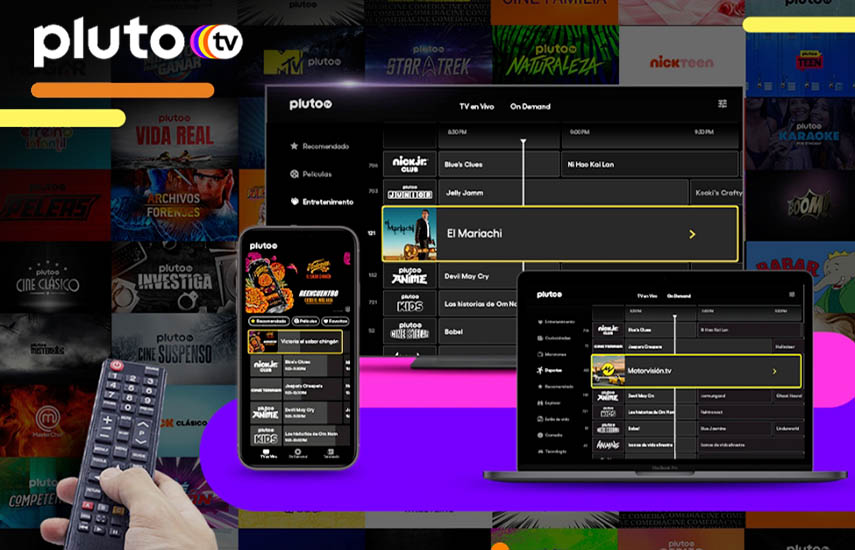The width and height of the screenshot is (855, 550).
Task: Open Pluto TV logo on TV screen
Action: [310, 104]
